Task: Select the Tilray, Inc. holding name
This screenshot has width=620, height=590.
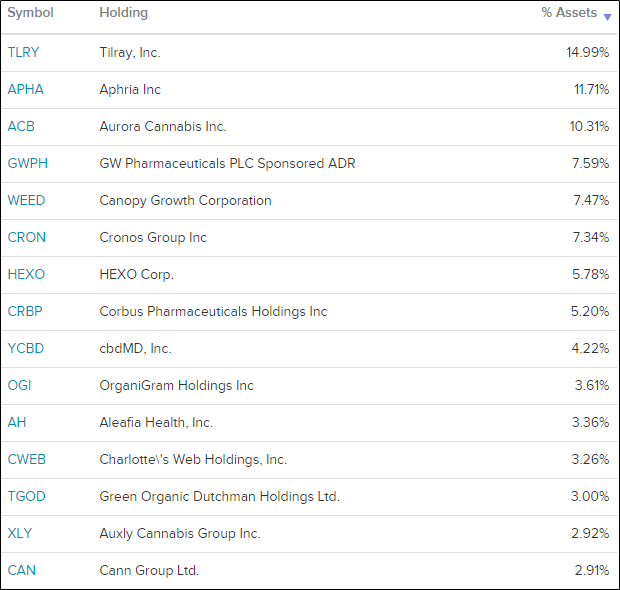Action: click(x=130, y=52)
